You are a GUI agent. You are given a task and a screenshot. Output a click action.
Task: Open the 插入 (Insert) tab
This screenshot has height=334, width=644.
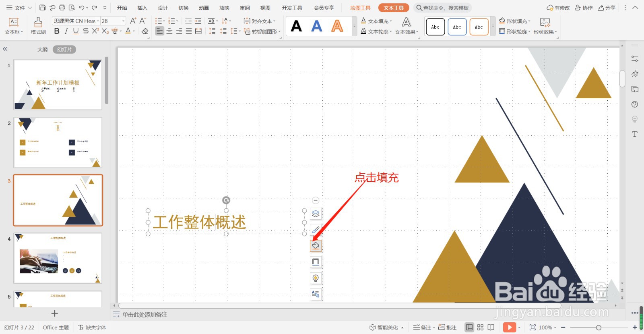[x=142, y=8]
